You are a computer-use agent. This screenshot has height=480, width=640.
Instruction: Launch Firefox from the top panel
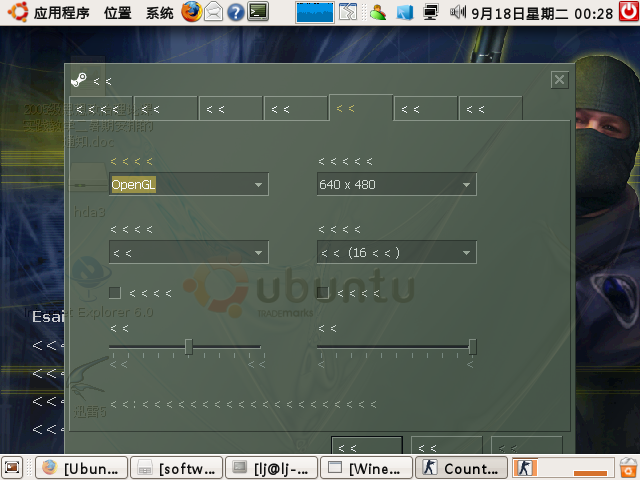(x=191, y=12)
